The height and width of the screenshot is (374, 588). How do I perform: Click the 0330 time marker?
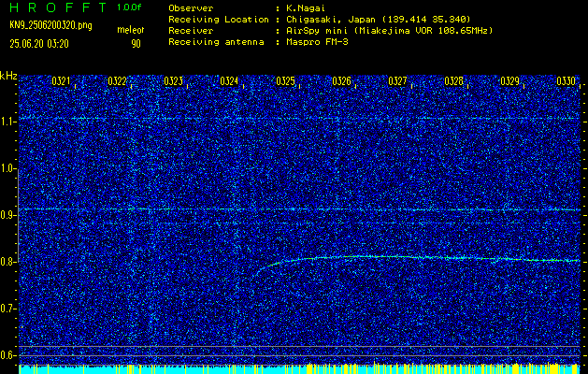(x=566, y=81)
